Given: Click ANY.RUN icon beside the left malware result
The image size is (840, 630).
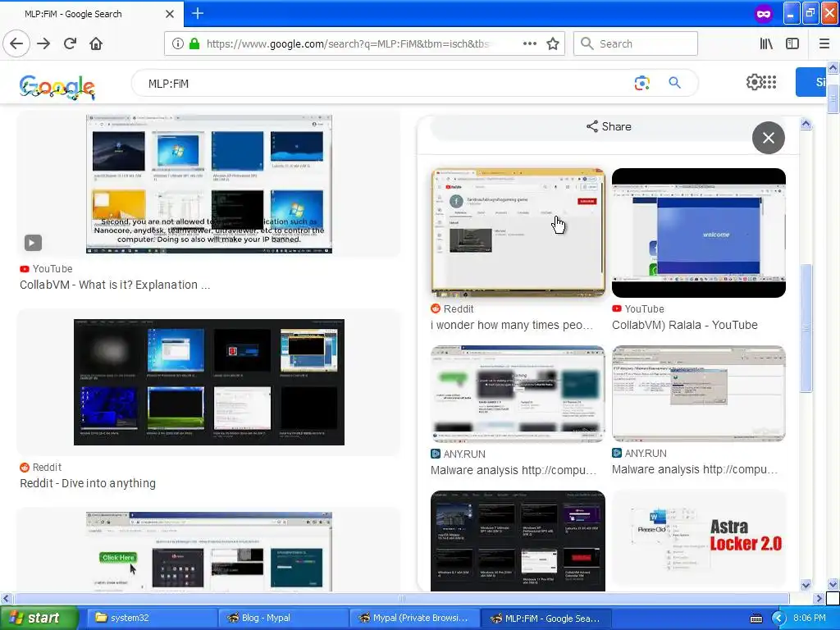Looking at the screenshot, I should click(x=436, y=454).
